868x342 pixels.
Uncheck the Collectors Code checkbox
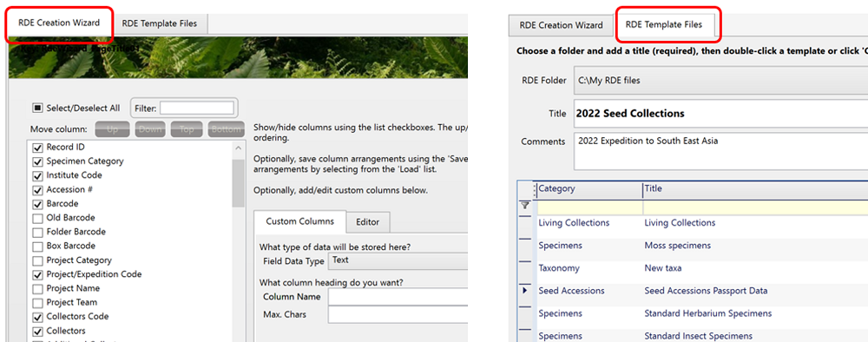(x=37, y=317)
